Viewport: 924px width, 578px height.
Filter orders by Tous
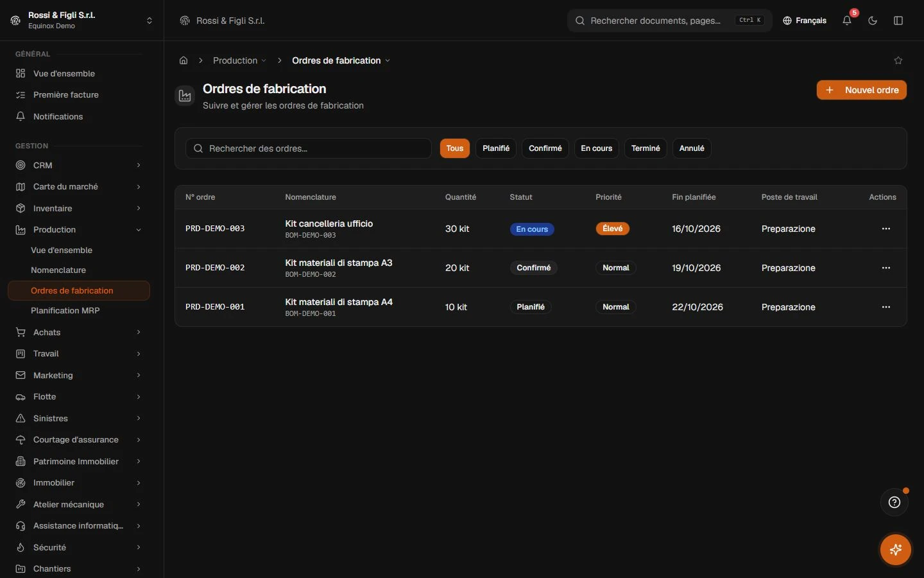tap(455, 148)
